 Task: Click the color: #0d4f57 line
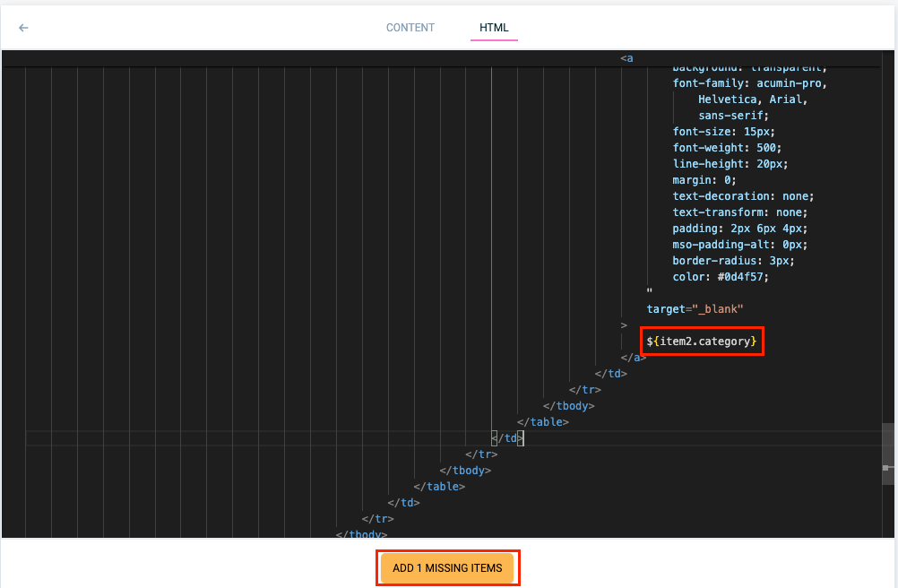coord(721,277)
